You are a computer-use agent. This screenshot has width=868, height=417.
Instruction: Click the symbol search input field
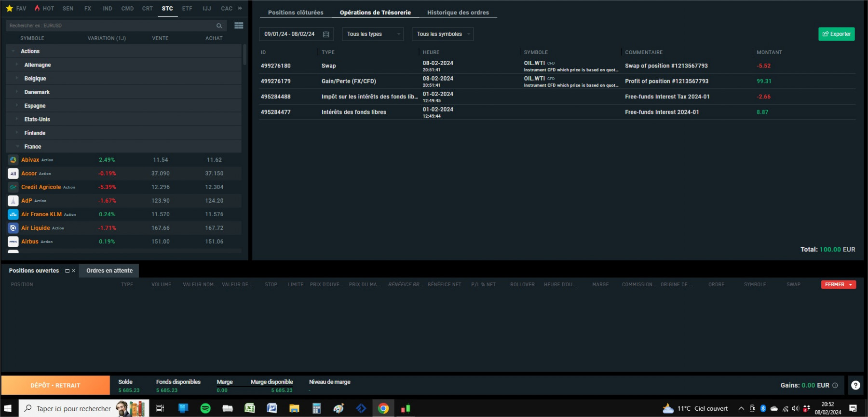(x=111, y=26)
